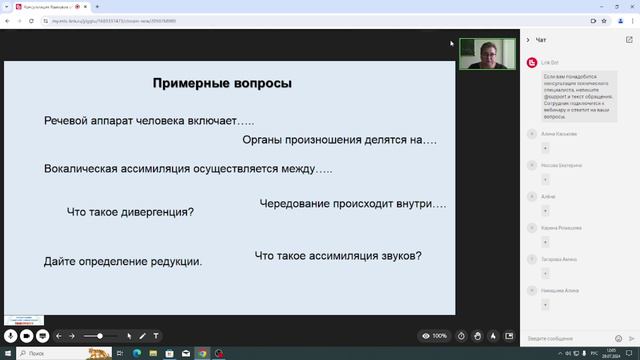The image size is (640, 360).
Task: Open the browser profile icon
Action: 620,21
